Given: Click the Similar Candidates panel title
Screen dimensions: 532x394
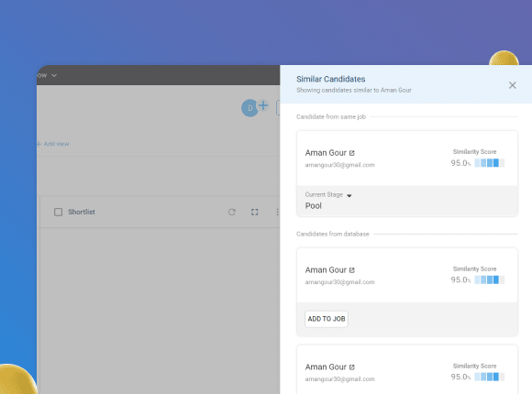Looking at the screenshot, I should (x=331, y=79).
